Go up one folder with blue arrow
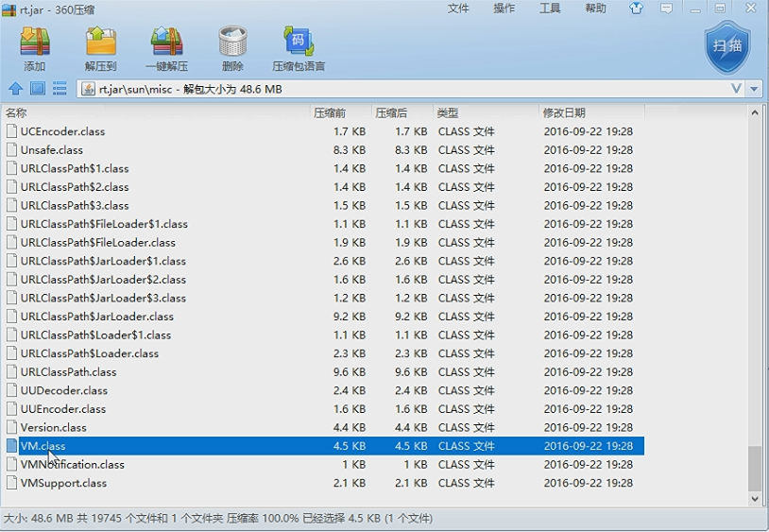This screenshot has width=769, height=532. (x=16, y=89)
